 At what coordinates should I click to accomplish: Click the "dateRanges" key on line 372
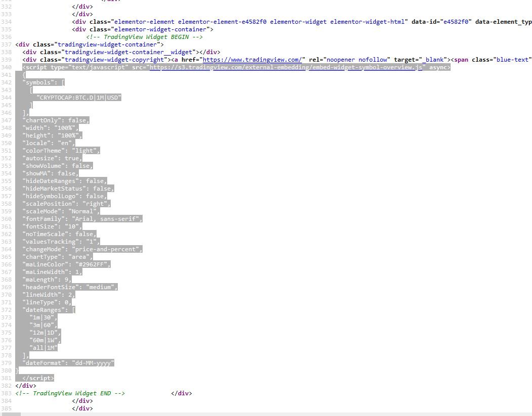[43, 310]
